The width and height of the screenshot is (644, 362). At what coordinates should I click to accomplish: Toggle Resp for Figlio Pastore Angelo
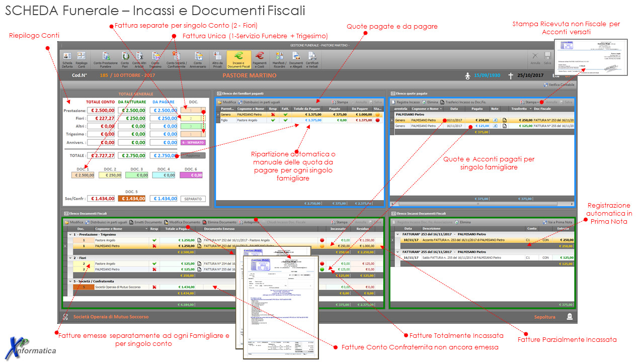pyautogui.click(x=273, y=121)
